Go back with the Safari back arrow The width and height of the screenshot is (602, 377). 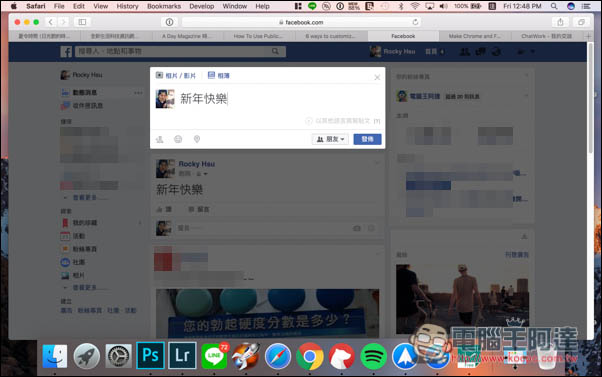pos(51,22)
